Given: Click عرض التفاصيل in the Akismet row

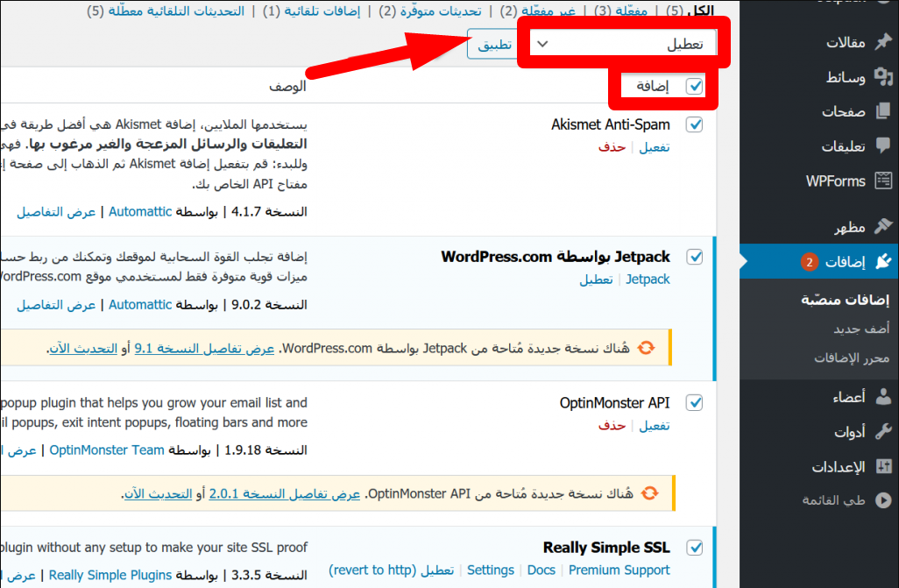Looking at the screenshot, I should [56, 212].
